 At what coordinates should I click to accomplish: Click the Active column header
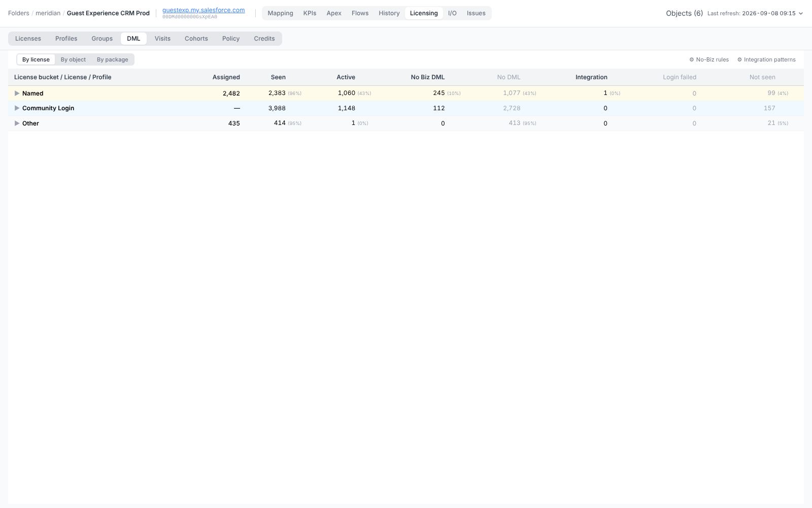[x=346, y=77]
